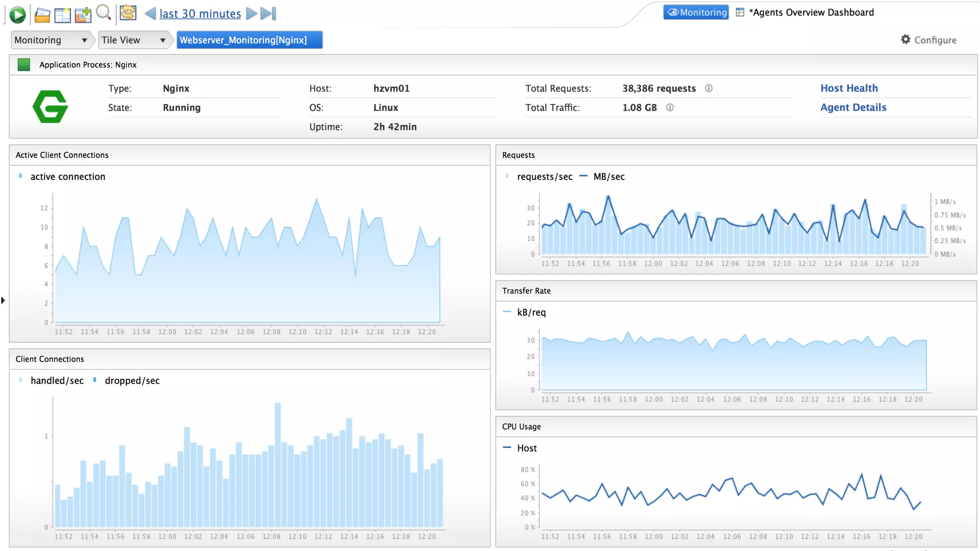Image resolution: width=980 pixels, height=551 pixels.
Task: Toggle the 'MB/sec' legend entry
Action: 602,177
